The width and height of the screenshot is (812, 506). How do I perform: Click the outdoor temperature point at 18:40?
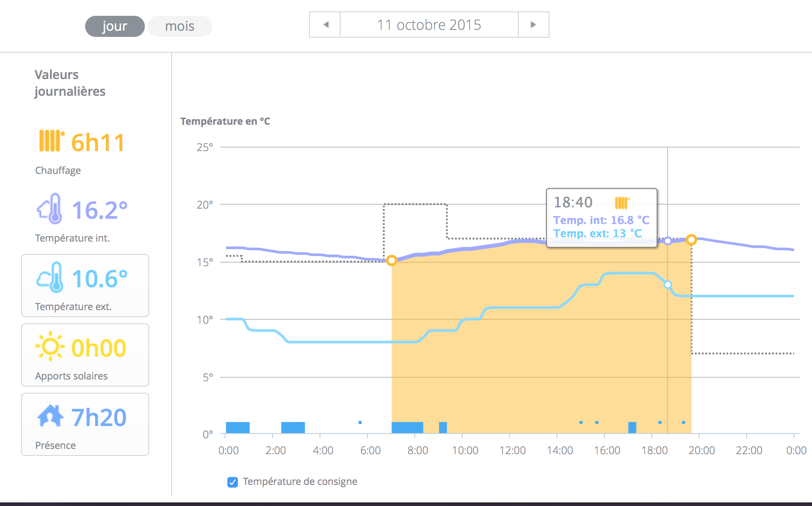[668, 285]
